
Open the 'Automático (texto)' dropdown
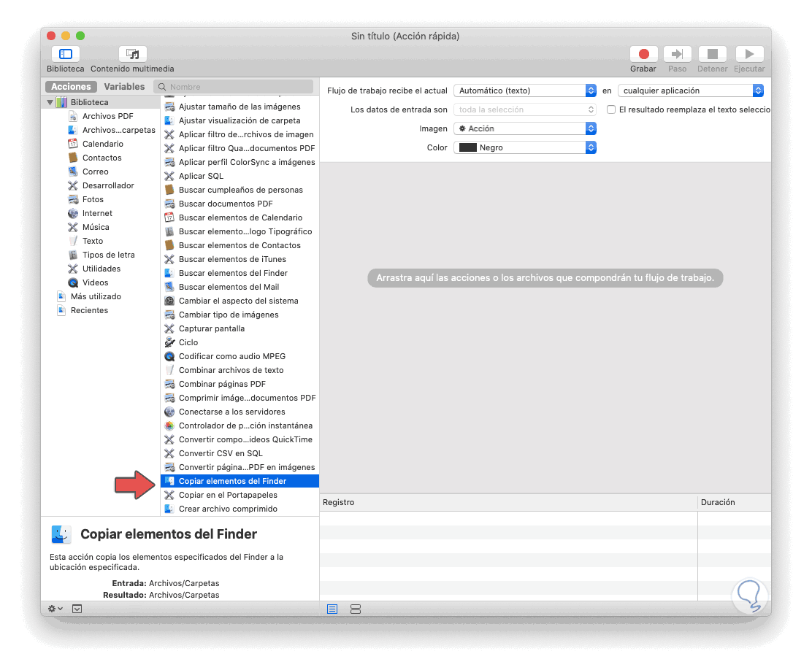pyautogui.click(x=525, y=91)
